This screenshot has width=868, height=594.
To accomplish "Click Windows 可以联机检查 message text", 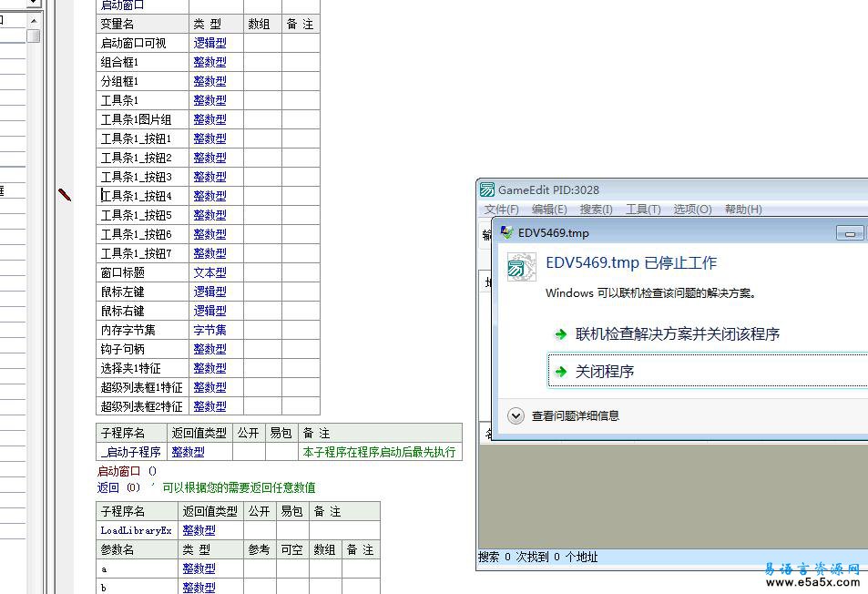I will (650, 292).
